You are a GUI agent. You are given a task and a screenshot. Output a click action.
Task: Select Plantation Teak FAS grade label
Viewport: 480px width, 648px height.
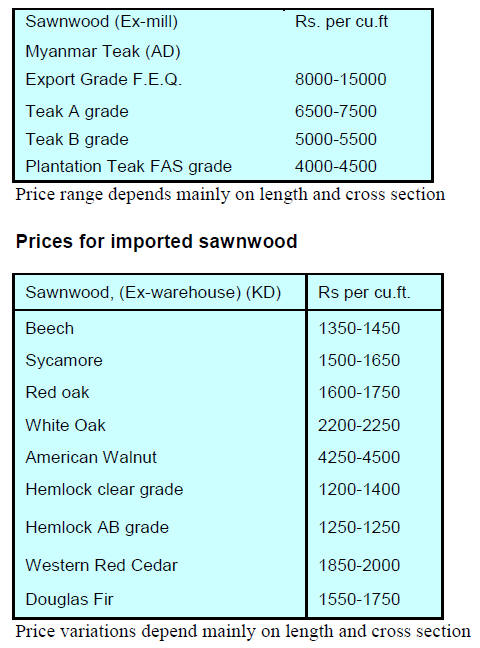(x=129, y=167)
